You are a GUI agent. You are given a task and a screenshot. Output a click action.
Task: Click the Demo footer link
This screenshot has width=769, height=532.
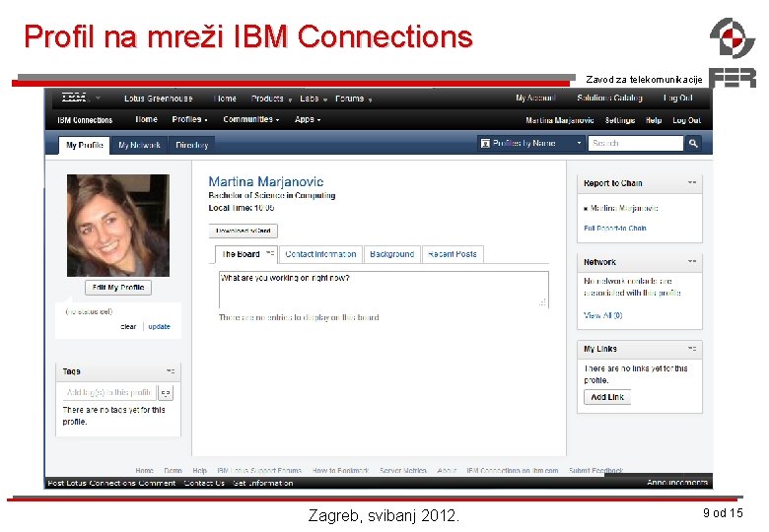tap(174, 470)
